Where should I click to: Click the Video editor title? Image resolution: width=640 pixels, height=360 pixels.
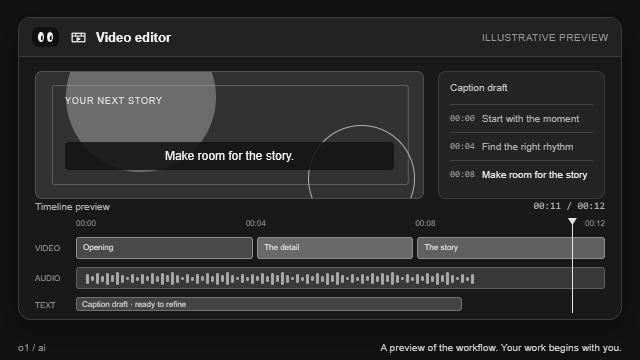(133, 38)
